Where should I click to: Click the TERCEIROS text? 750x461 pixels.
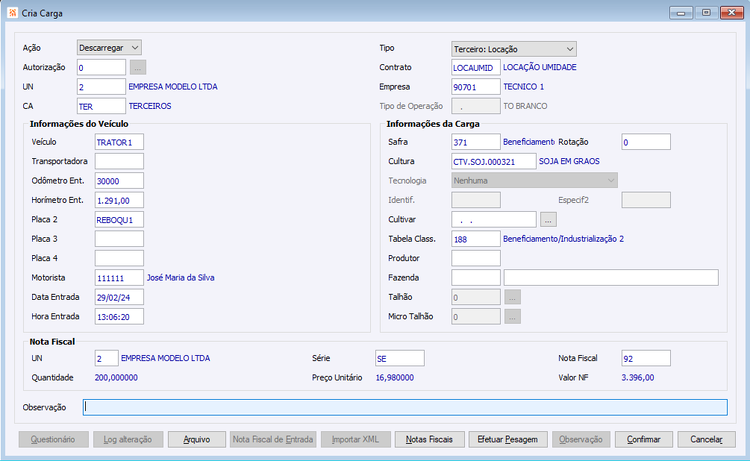[x=150, y=106]
